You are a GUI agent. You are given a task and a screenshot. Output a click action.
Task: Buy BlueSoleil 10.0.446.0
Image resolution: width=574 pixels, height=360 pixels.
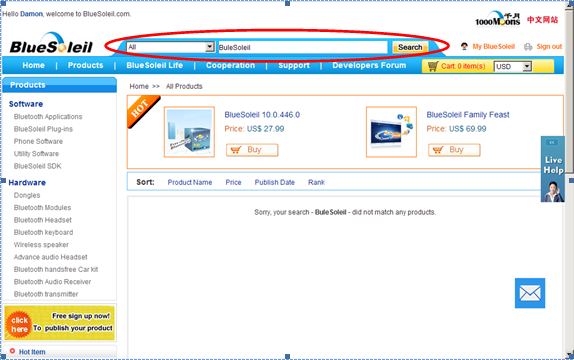[x=252, y=150]
